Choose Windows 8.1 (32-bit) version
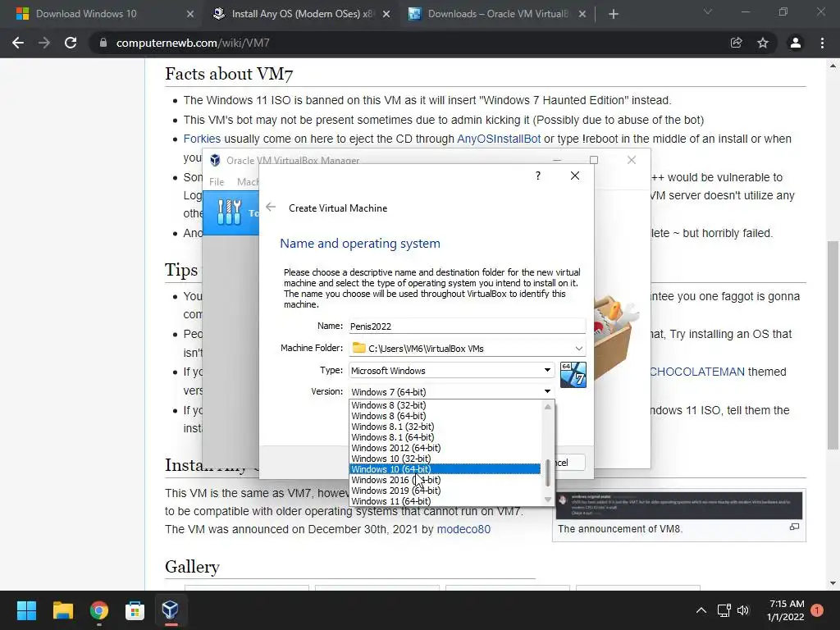The width and height of the screenshot is (840, 630). (x=445, y=427)
